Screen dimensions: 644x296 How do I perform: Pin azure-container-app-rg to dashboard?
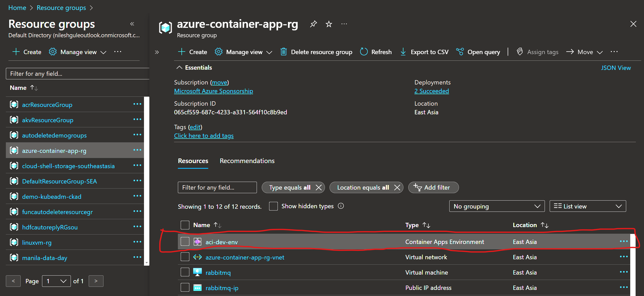coord(313,24)
